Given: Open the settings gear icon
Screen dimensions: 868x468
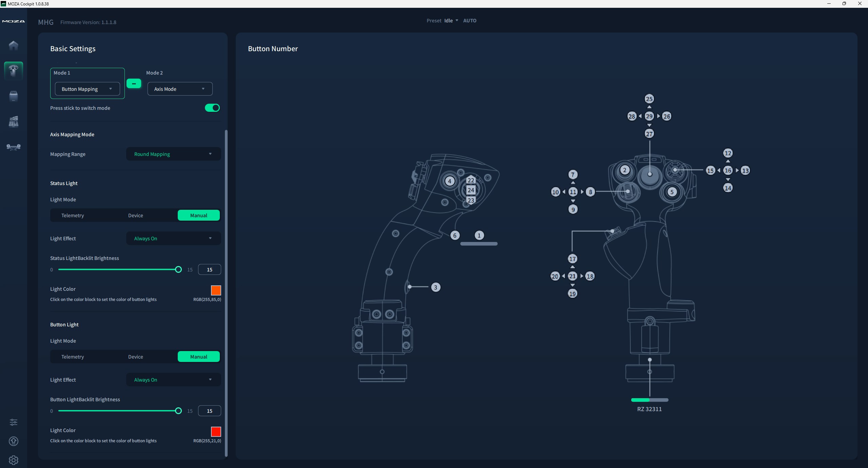Looking at the screenshot, I should [14, 460].
